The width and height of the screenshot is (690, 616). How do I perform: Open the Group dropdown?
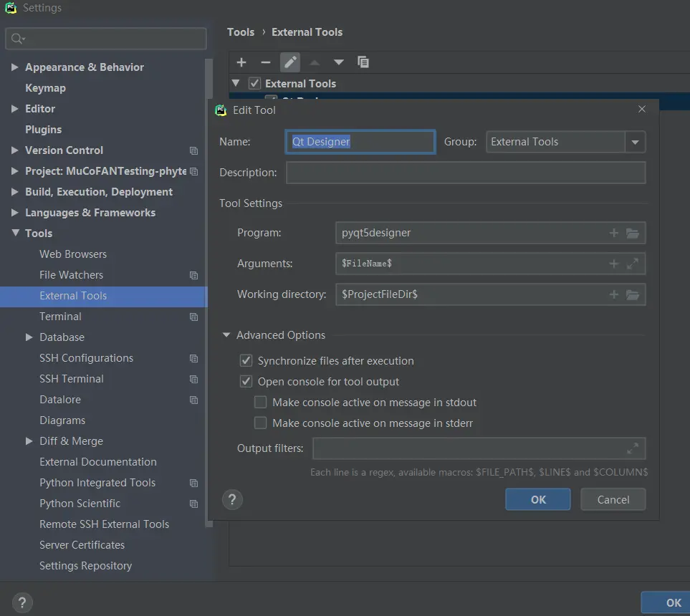[635, 142]
